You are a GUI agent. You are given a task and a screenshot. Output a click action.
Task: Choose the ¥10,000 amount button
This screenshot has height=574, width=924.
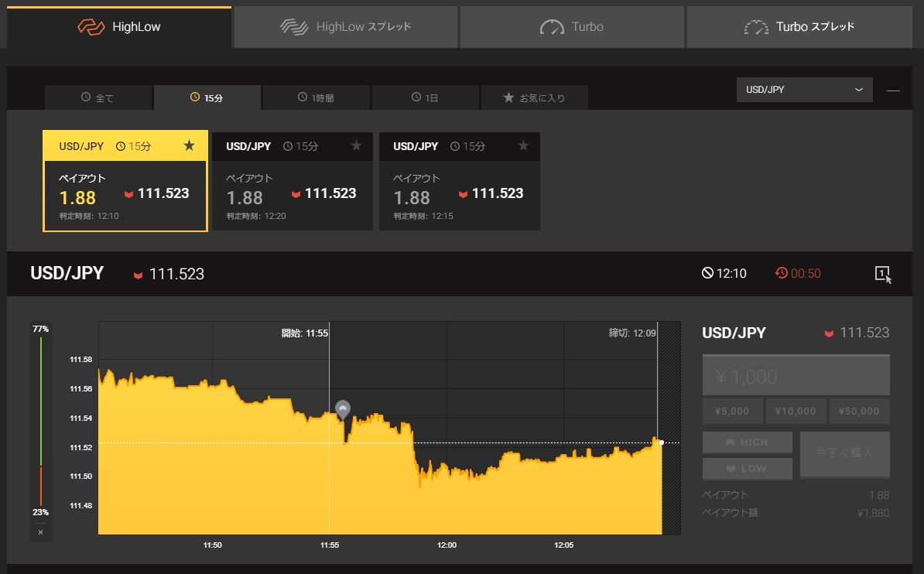pos(796,412)
